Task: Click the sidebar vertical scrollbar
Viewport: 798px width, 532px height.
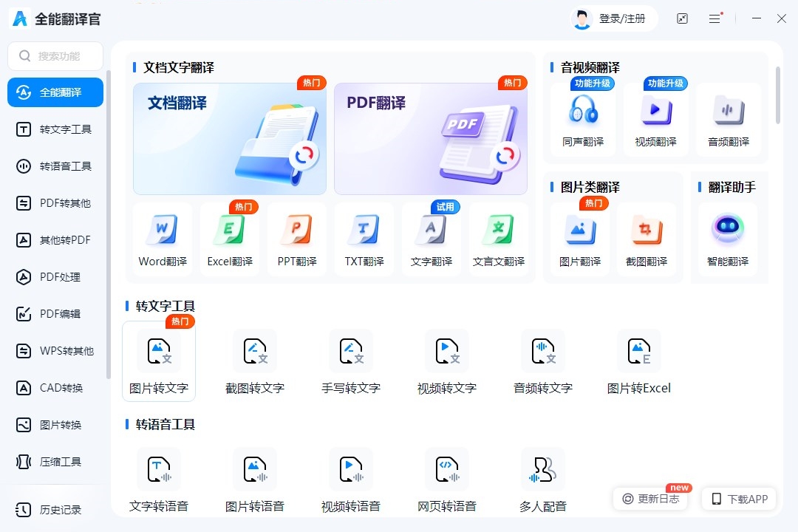Action: coord(108,225)
